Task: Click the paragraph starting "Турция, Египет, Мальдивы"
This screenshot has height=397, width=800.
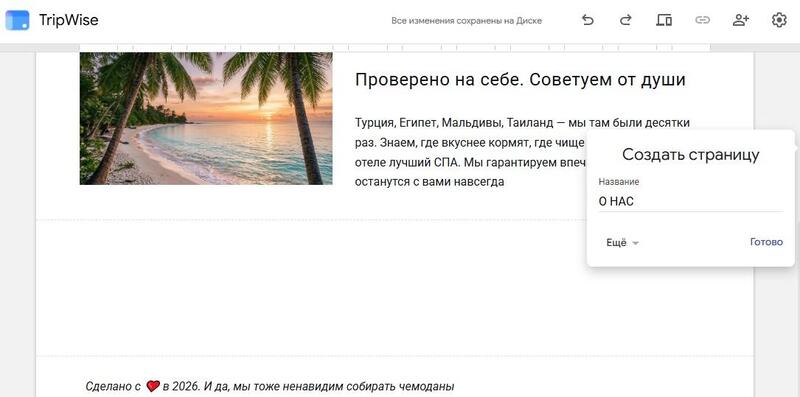Action: [523, 152]
